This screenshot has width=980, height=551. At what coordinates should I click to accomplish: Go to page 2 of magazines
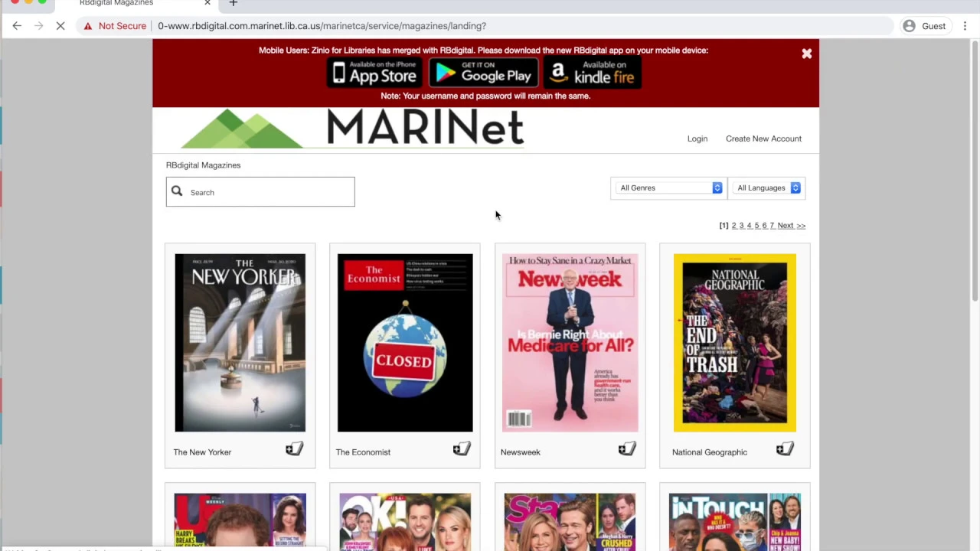click(733, 226)
